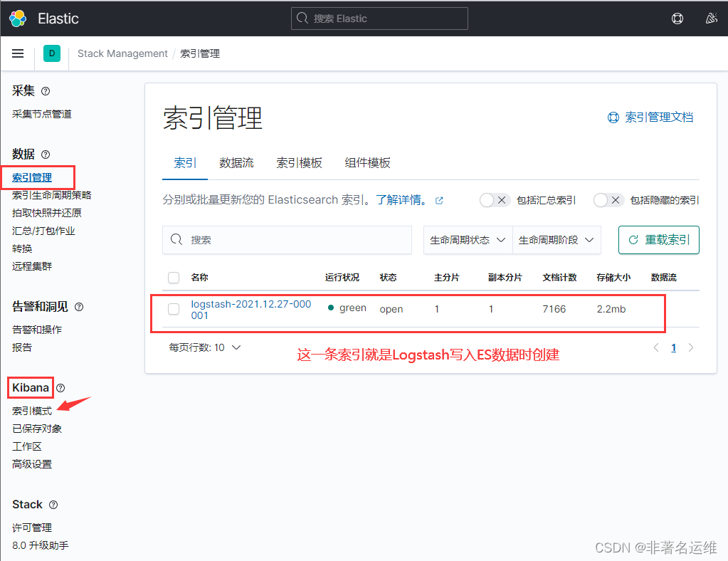Image resolution: width=728 pixels, height=561 pixels.
Task: Open 工作区 in sidebar
Action: click(x=27, y=446)
